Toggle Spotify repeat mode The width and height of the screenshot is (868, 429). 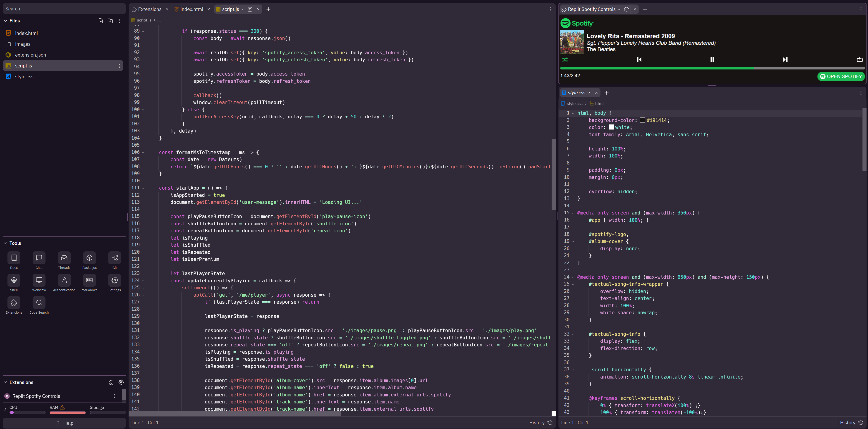[x=859, y=60]
